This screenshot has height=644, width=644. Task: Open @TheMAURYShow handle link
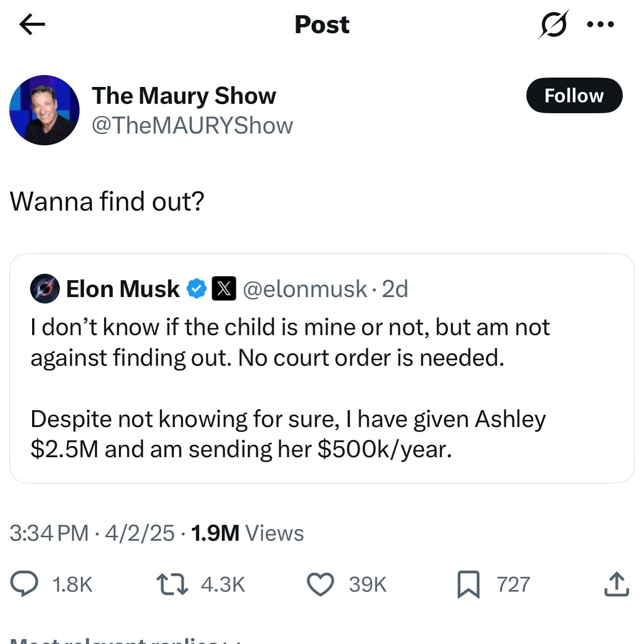click(x=192, y=126)
